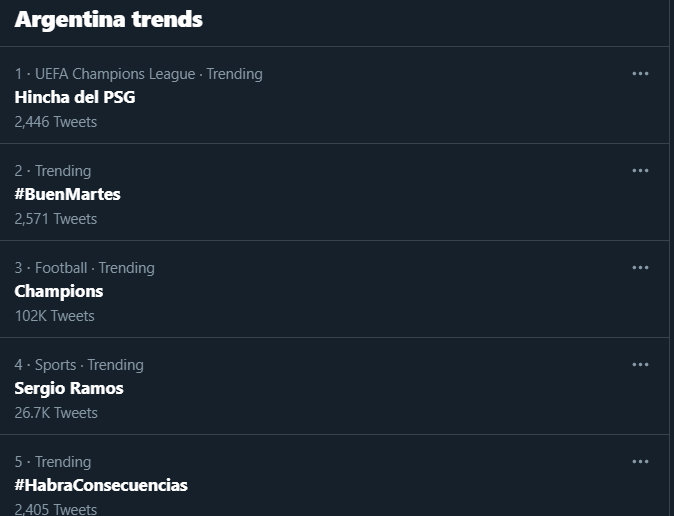Screen dimensions: 674x516
Task: Select the 5 · Trending label
Action: pos(53,462)
